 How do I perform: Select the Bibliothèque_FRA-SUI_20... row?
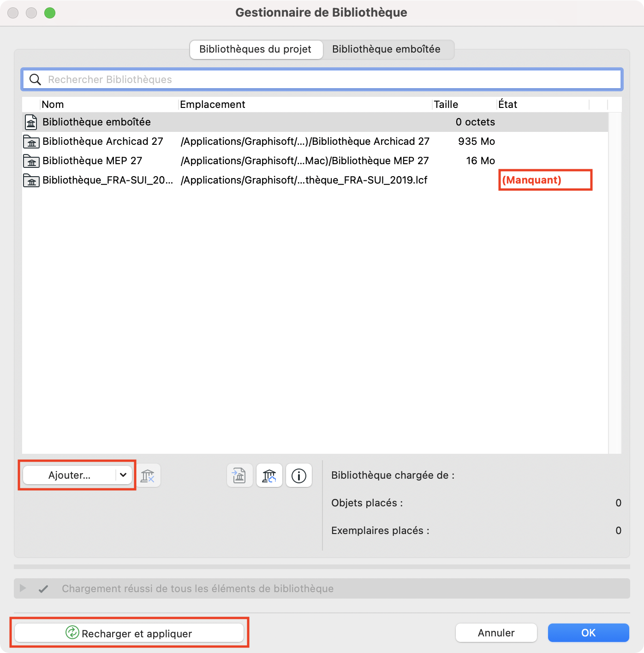point(315,180)
